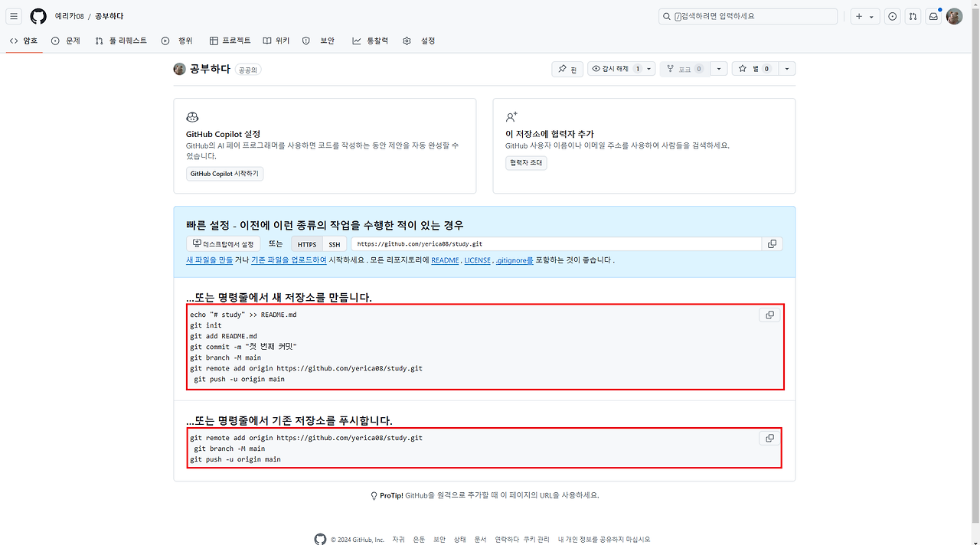Select the HTTPS protocol toggle
The width and height of the screenshot is (980, 545).
pyautogui.click(x=306, y=244)
